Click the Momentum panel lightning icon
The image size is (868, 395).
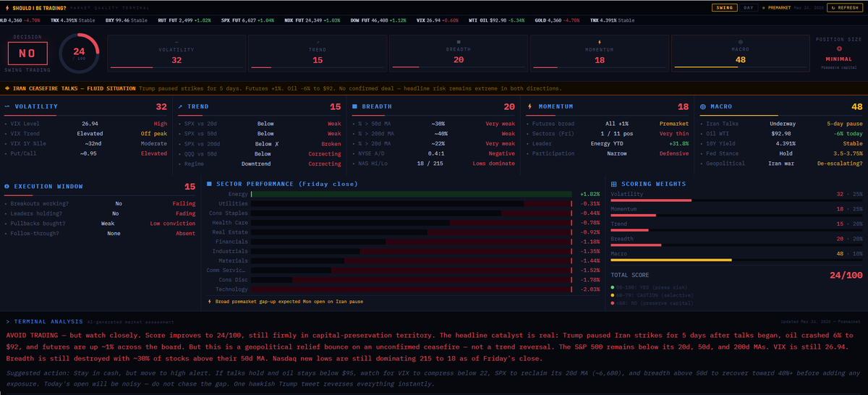pyautogui.click(x=529, y=106)
